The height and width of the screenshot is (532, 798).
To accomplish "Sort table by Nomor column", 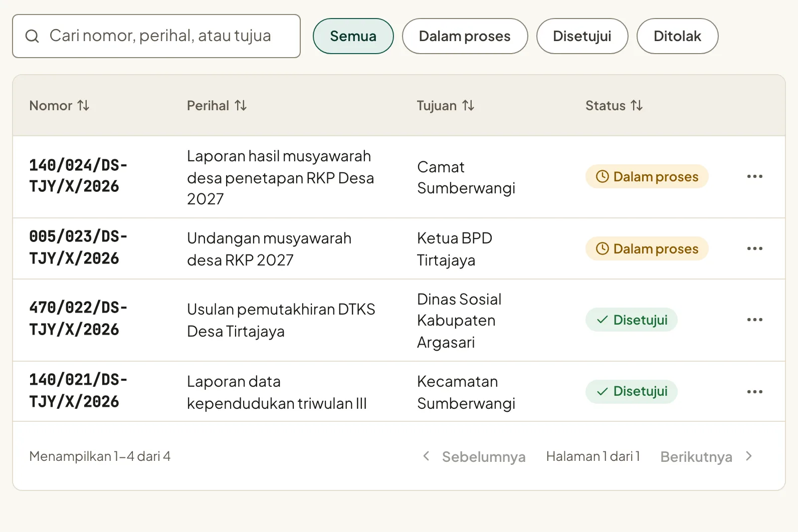I will (59, 106).
